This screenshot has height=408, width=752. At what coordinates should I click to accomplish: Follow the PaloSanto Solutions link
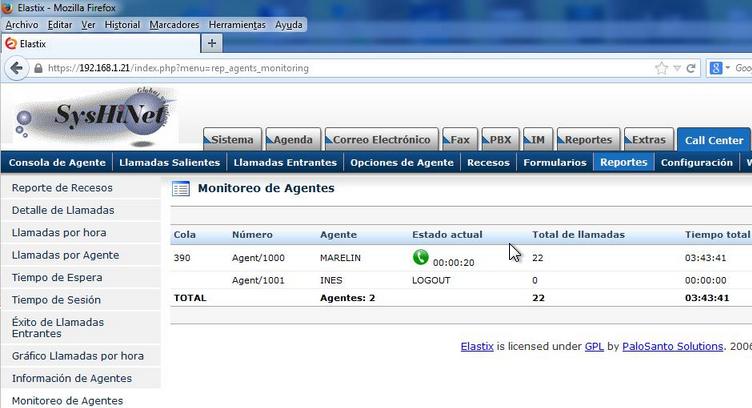(672, 346)
